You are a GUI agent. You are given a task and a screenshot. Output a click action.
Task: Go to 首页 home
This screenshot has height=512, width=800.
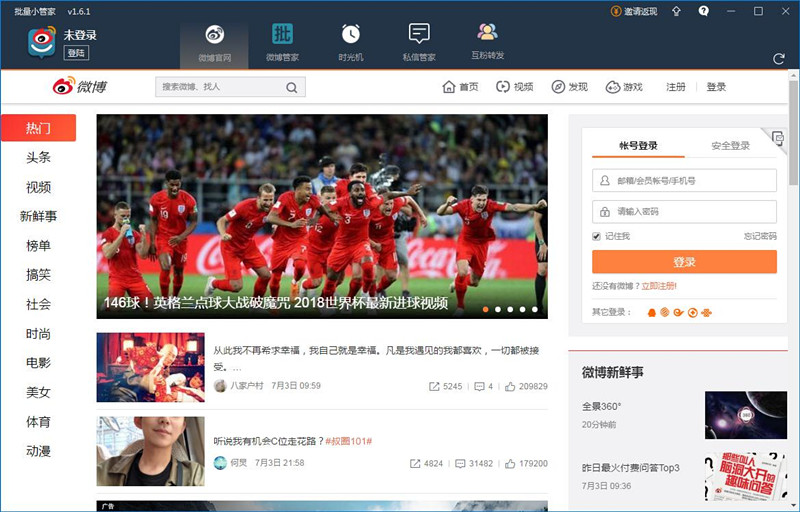460,87
